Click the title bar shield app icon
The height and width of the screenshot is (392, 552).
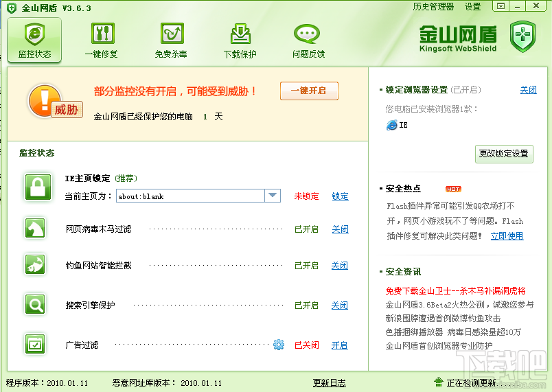click(x=12, y=8)
